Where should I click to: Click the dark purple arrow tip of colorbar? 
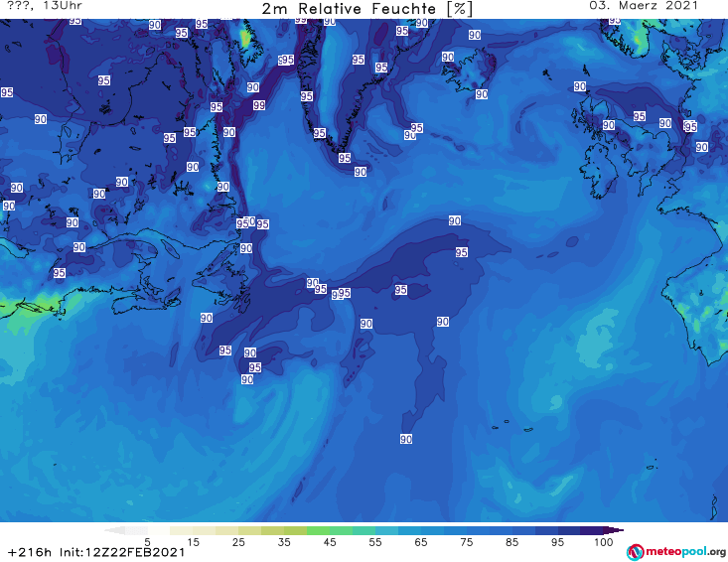click(614, 530)
